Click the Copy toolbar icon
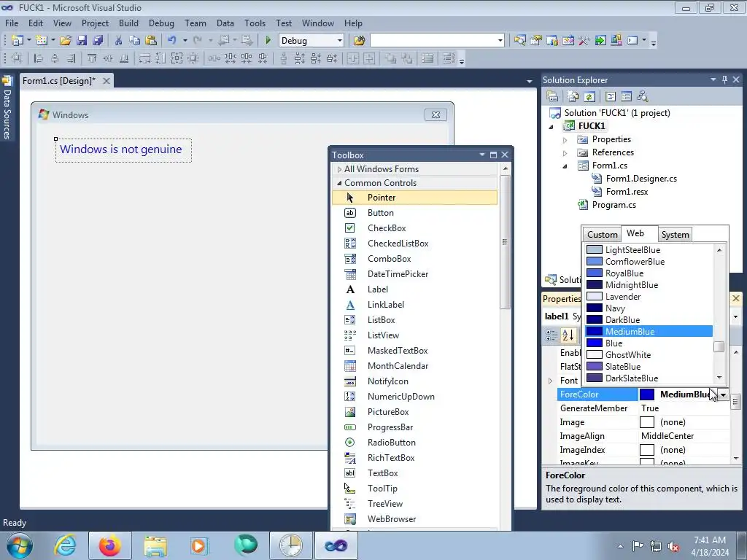 pos(134,41)
